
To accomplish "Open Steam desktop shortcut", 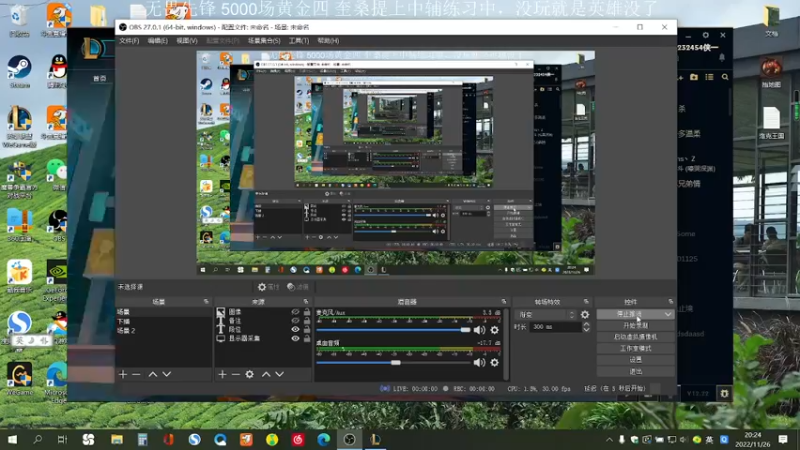I will [19, 71].
